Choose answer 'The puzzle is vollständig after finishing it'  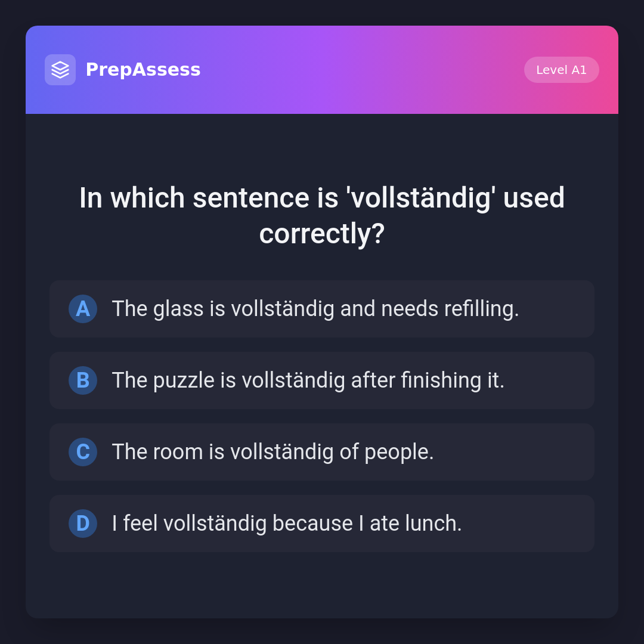(308, 380)
